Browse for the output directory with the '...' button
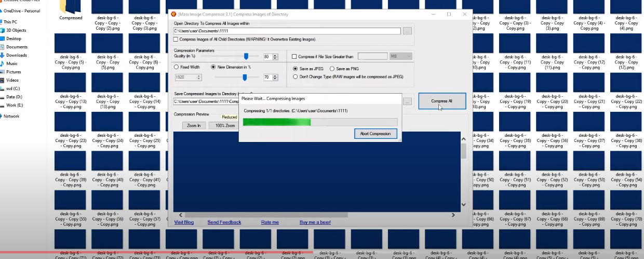644x259 pixels. click(407, 101)
